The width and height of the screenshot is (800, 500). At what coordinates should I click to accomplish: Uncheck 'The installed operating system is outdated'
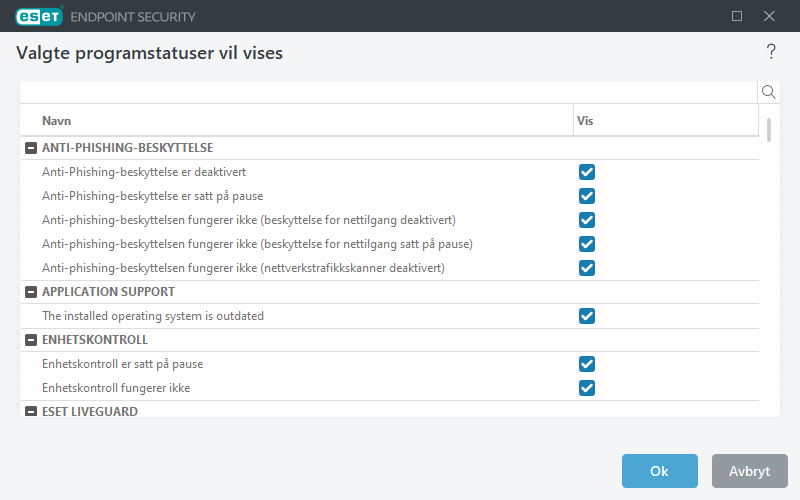(587, 316)
